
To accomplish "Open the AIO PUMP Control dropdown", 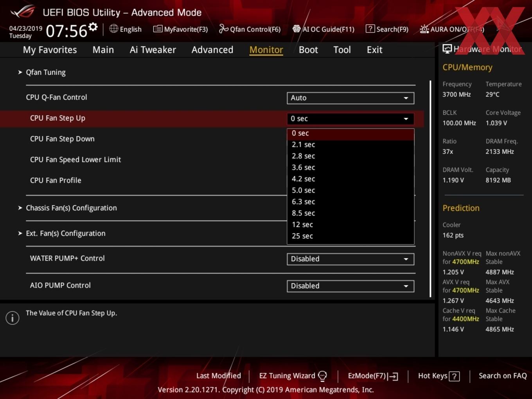I will tap(350, 286).
